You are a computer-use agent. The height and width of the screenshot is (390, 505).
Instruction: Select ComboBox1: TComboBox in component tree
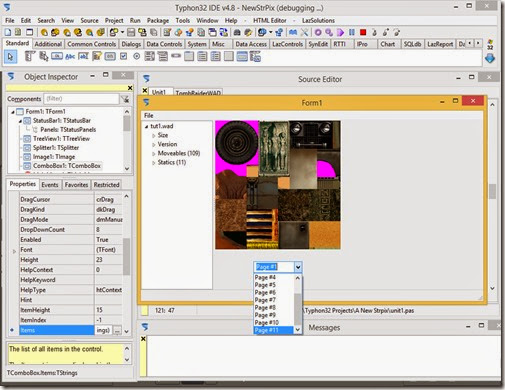pyautogui.click(x=67, y=166)
